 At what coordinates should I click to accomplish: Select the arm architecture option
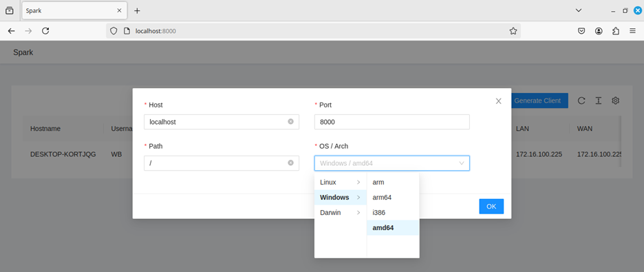[393, 182]
